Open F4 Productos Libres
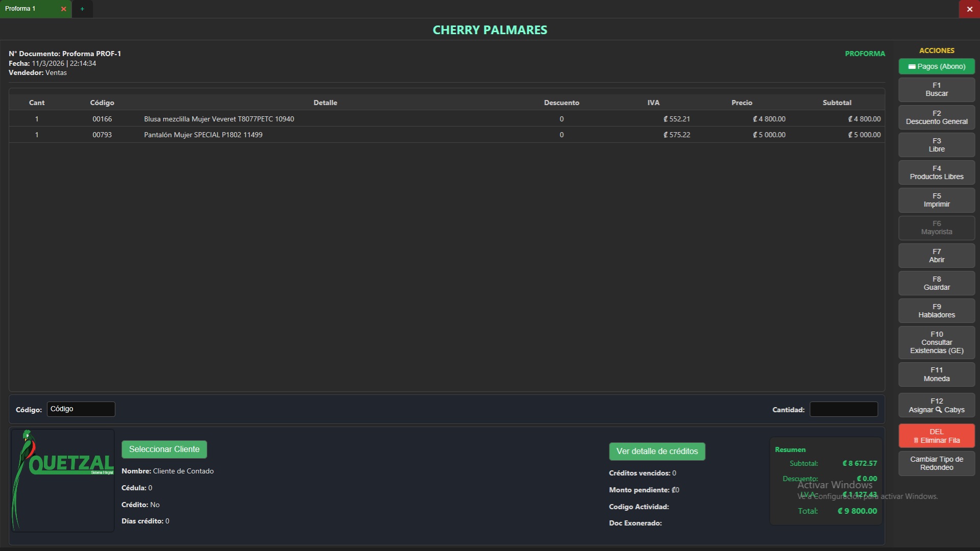This screenshot has height=551, width=980. (x=936, y=172)
